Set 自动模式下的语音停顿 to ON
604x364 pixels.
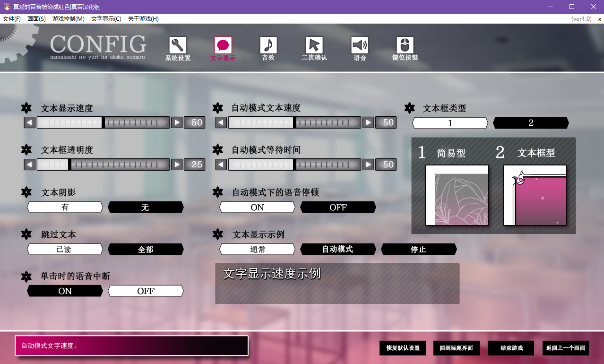tap(257, 207)
